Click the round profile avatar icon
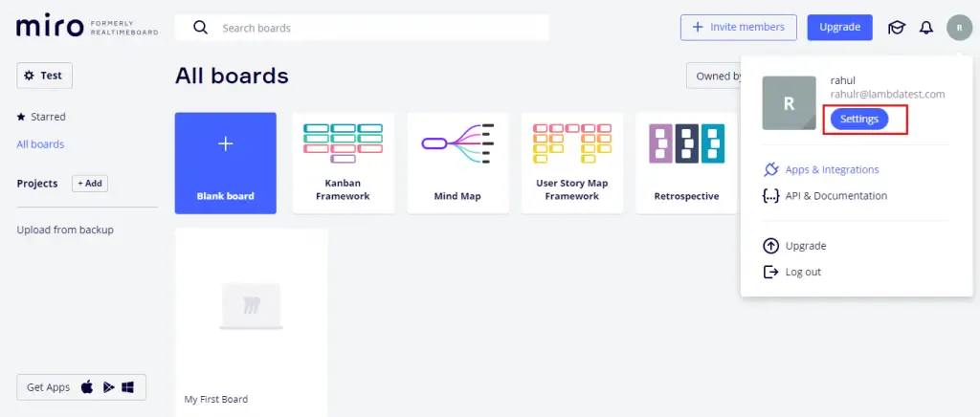Viewport: 980px width, 417px height. [959, 27]
